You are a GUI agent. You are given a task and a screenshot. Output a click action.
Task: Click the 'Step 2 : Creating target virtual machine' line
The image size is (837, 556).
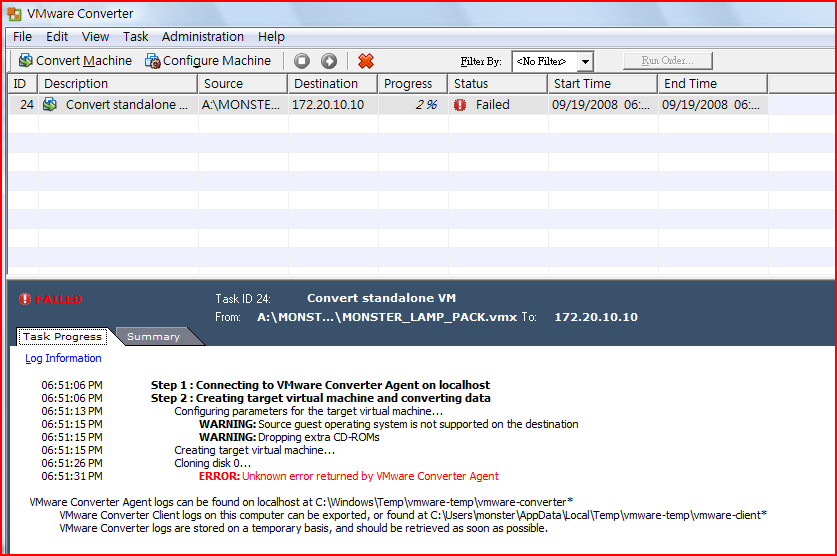[320, 398]
